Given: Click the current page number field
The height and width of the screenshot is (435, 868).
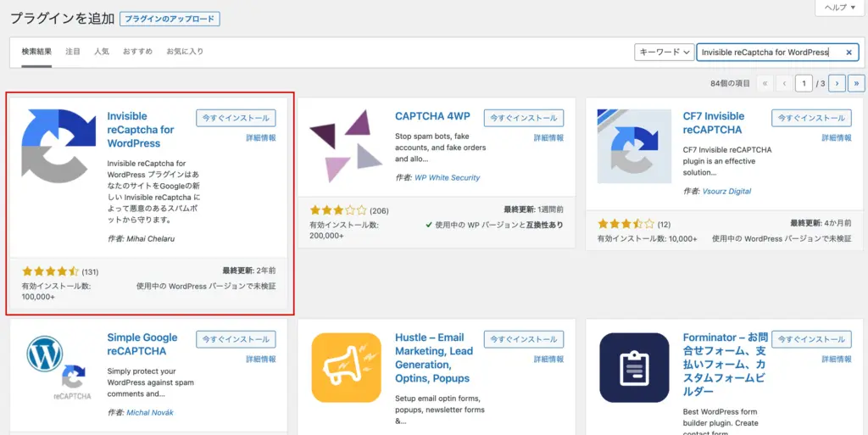Looking at the screenshot, I should 804,84.
